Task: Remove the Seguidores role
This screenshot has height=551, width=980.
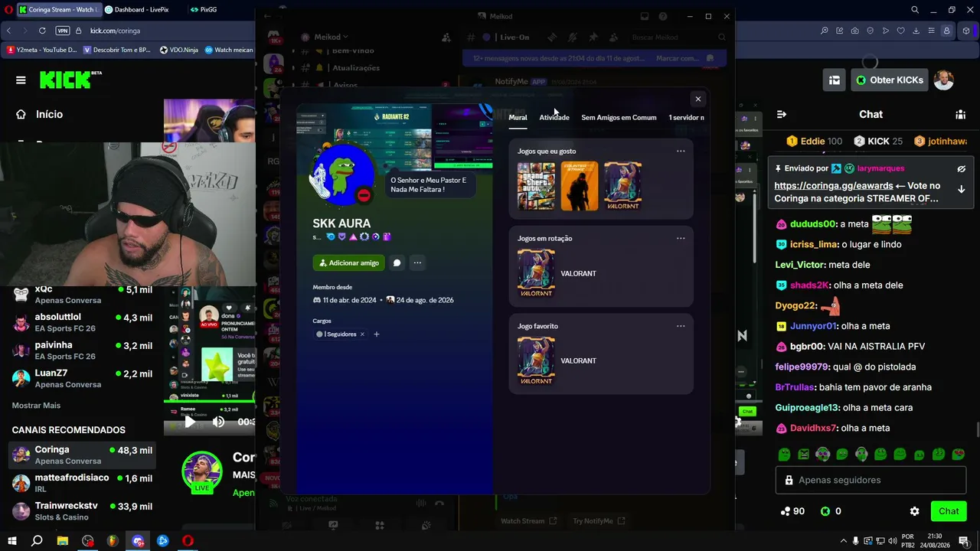Action: coord(362,334)
